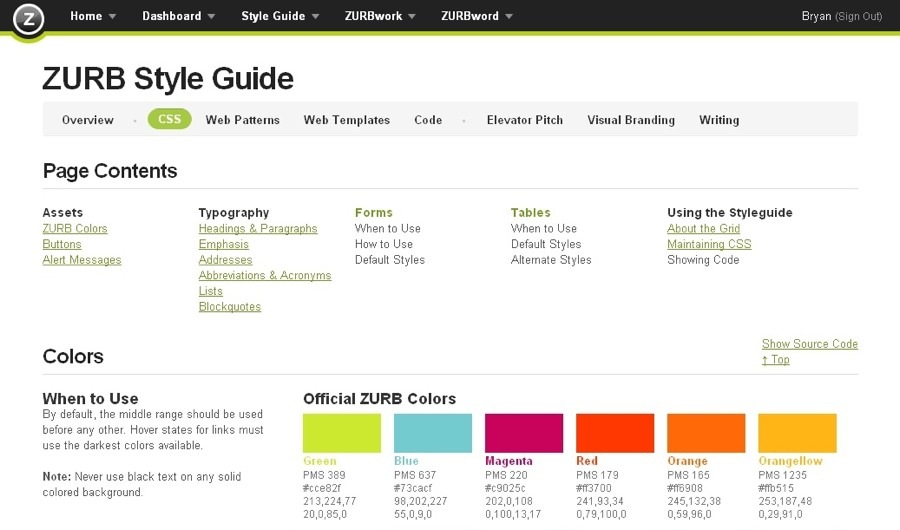Switch to the Code tab
The width and height of the screenshot is (900, 530).
[428, 120]
